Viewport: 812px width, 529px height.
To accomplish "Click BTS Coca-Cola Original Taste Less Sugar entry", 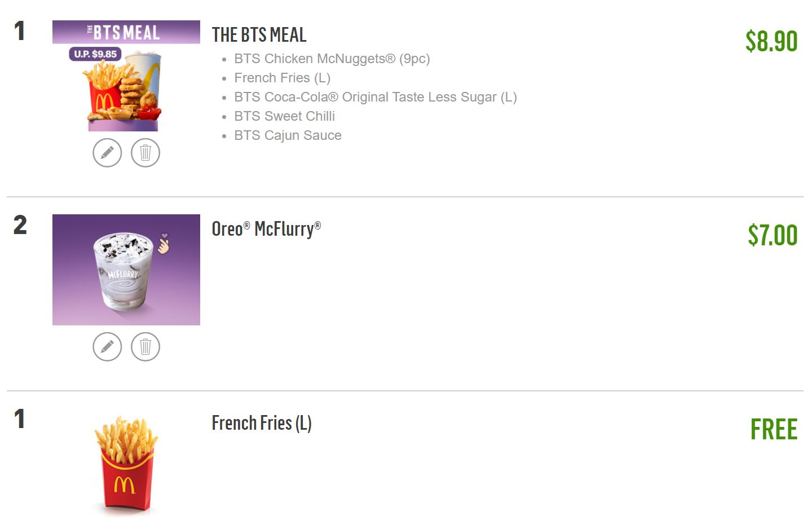I will (x=376, y=97).
